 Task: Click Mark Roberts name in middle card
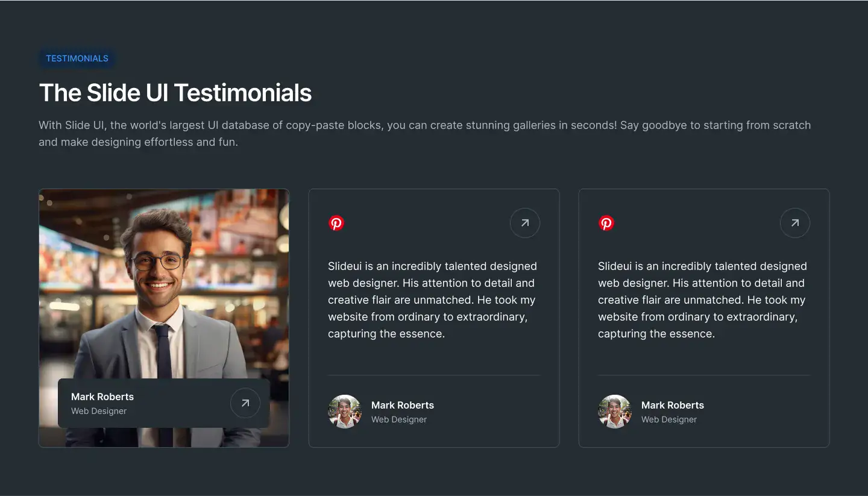403,405
